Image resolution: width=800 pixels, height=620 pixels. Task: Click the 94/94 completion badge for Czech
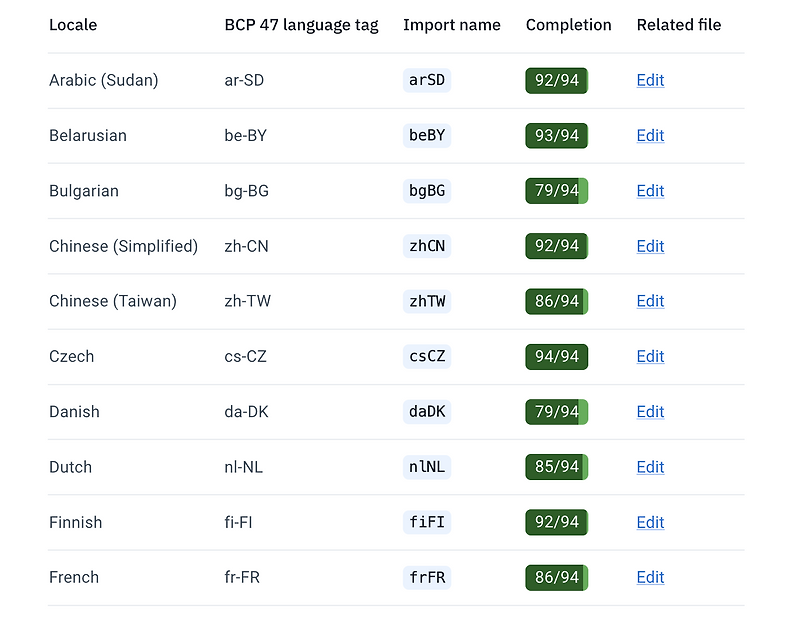557,356
